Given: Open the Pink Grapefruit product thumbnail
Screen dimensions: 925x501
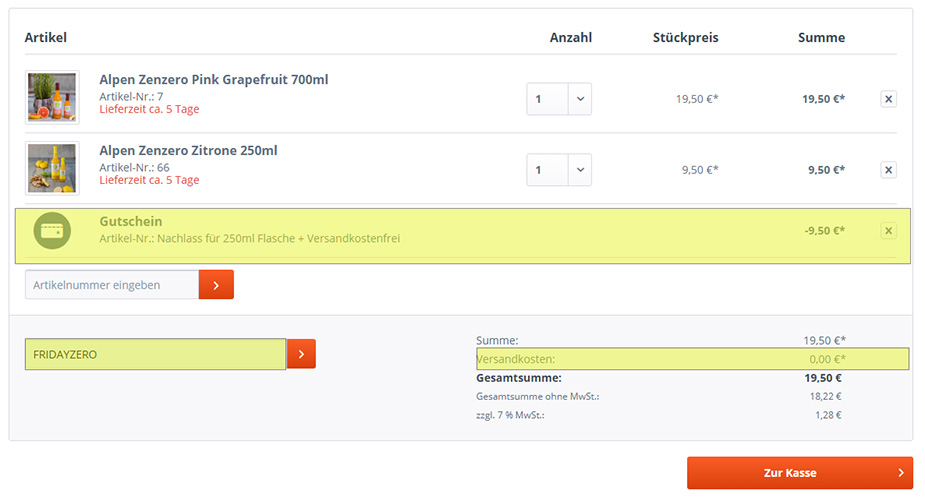Looking at the screenshot, I should pos(52,97).
